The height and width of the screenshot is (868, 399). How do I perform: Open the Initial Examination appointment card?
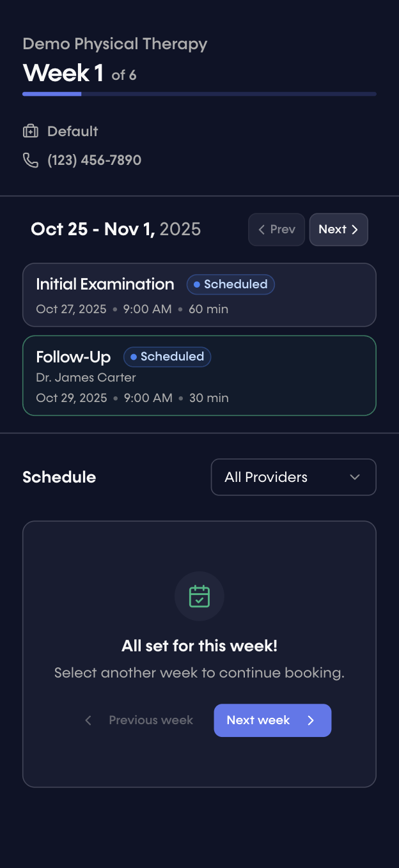coord(199,295)
